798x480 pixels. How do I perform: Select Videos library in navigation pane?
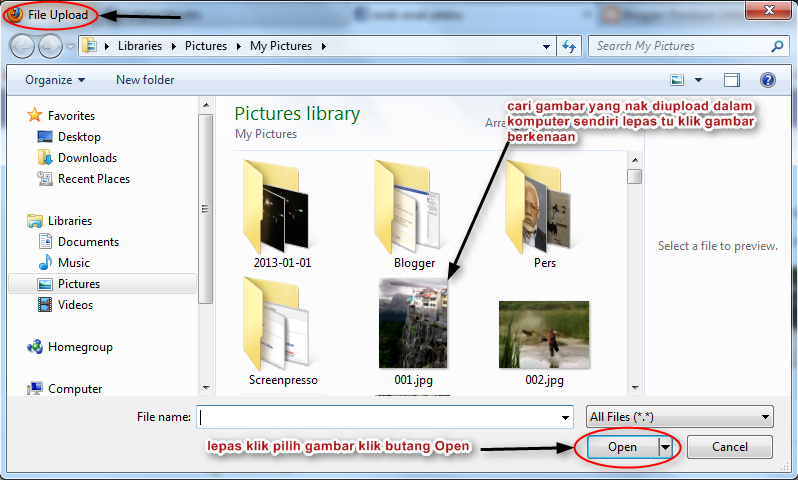click(66, 304)
